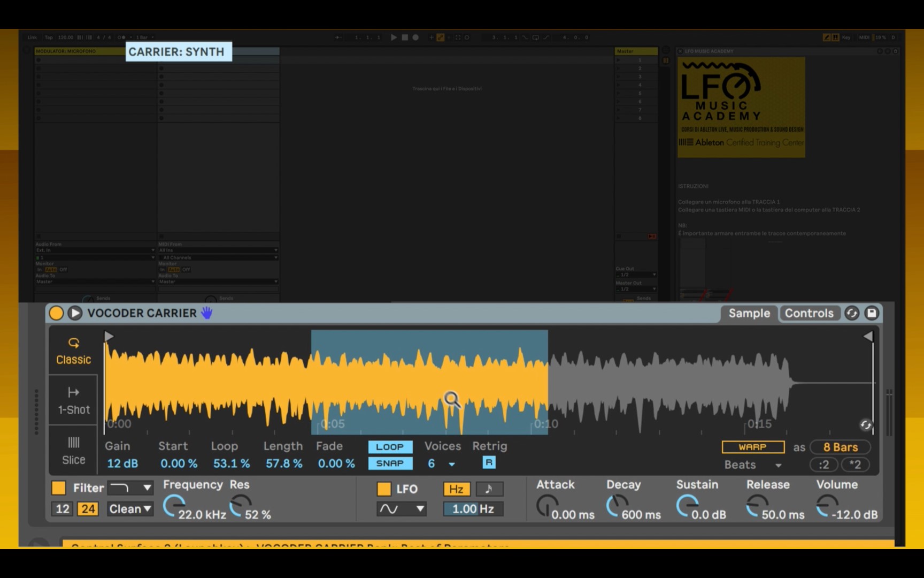924x578 pixels.
Task: Open the LFO waveform shape dropdown
Action: [x=401, y=509]
